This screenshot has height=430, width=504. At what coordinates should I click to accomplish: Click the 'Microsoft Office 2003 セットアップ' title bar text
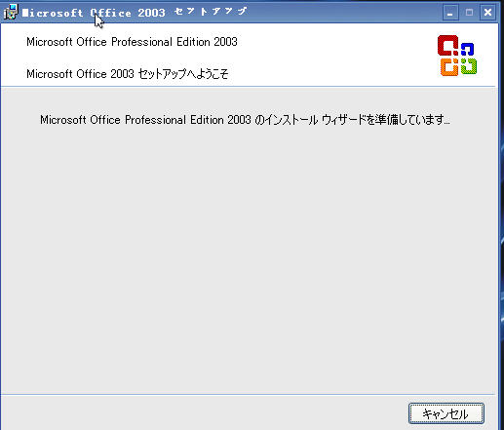[135, 13]
